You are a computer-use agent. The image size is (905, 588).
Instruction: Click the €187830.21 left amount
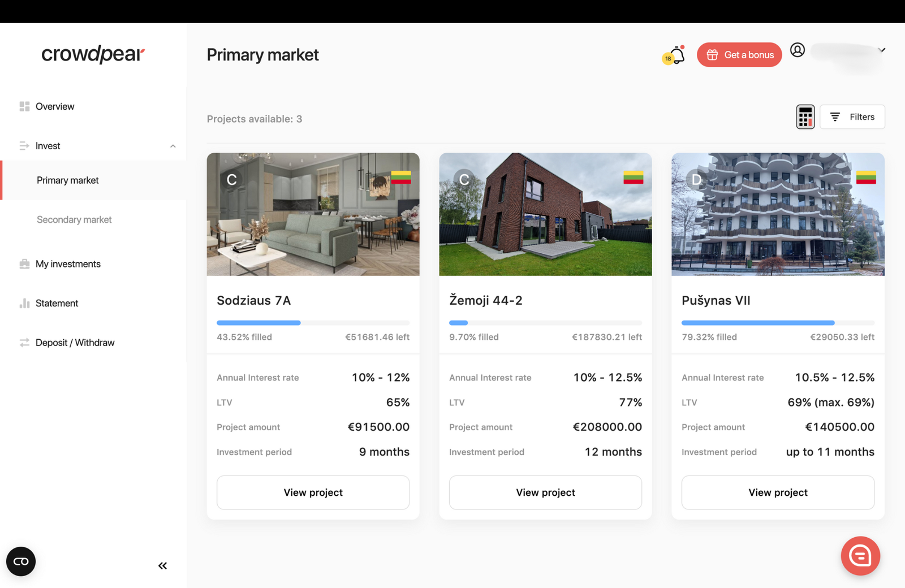(x=607, y=337)
